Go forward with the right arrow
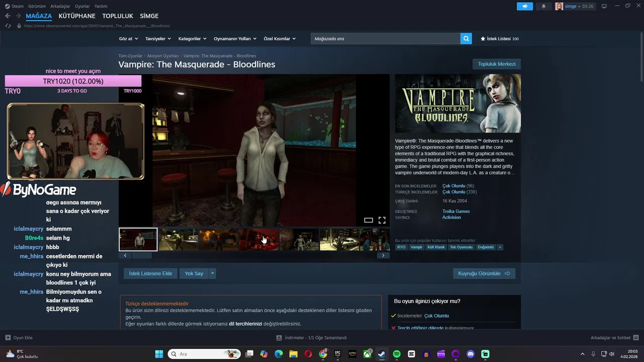644x362 pixels. (x=19, y=16)
